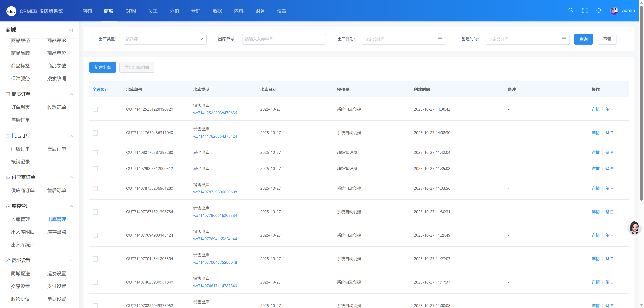Open calendar icon in 出库日期 field

pos(440,39)
